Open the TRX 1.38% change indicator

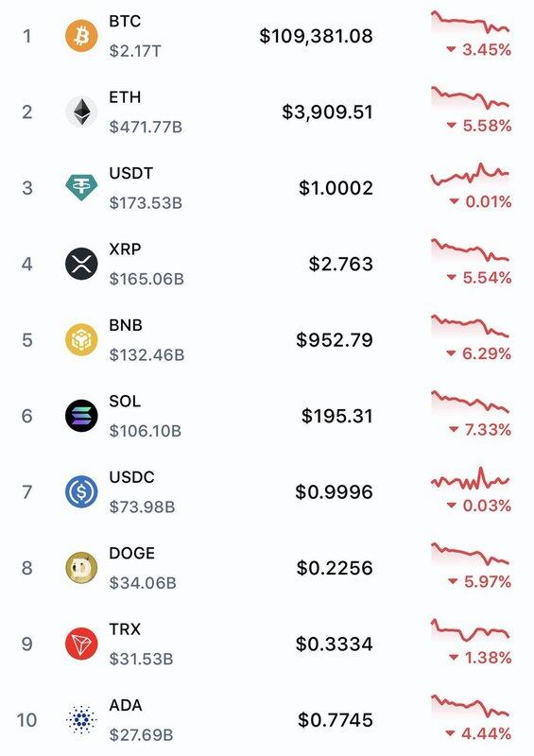click(x=480, y=658)
